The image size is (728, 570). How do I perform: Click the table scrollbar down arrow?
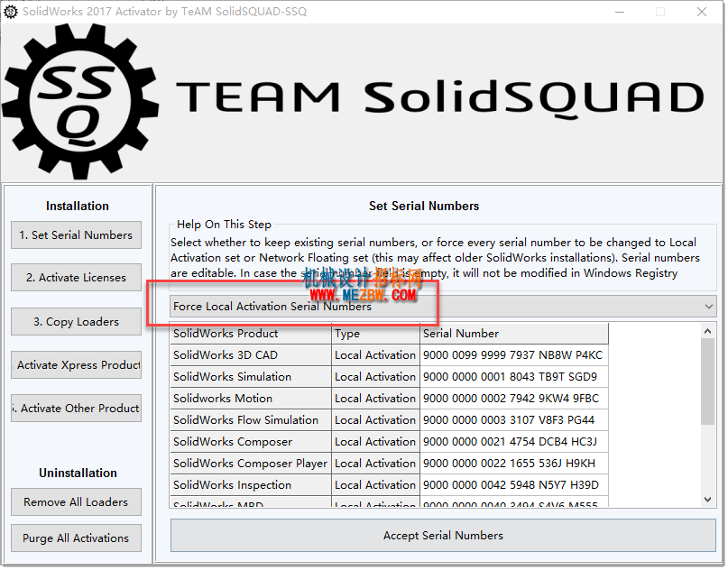tap(707, 500)
